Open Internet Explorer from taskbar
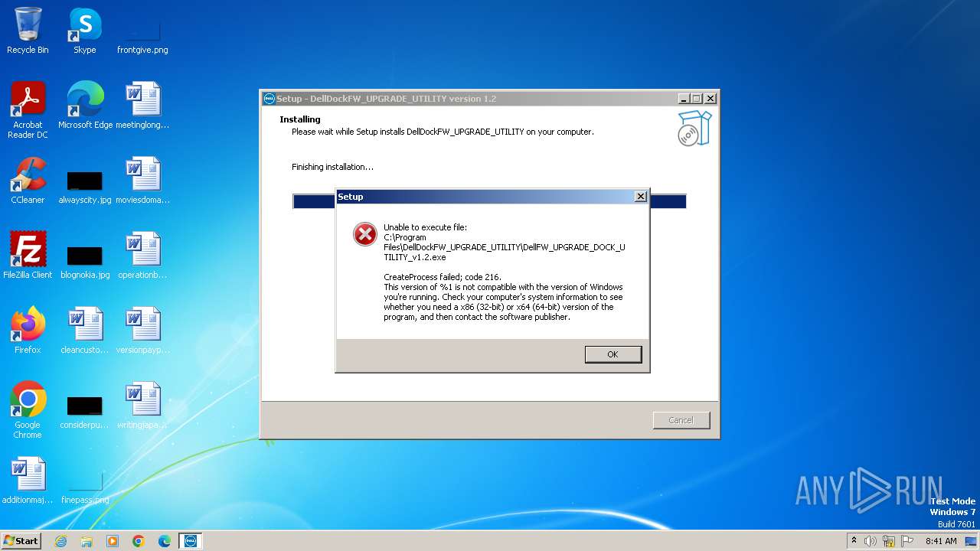Image resolution: width=980 pixels, height=551 pixels. pos(60,541)
